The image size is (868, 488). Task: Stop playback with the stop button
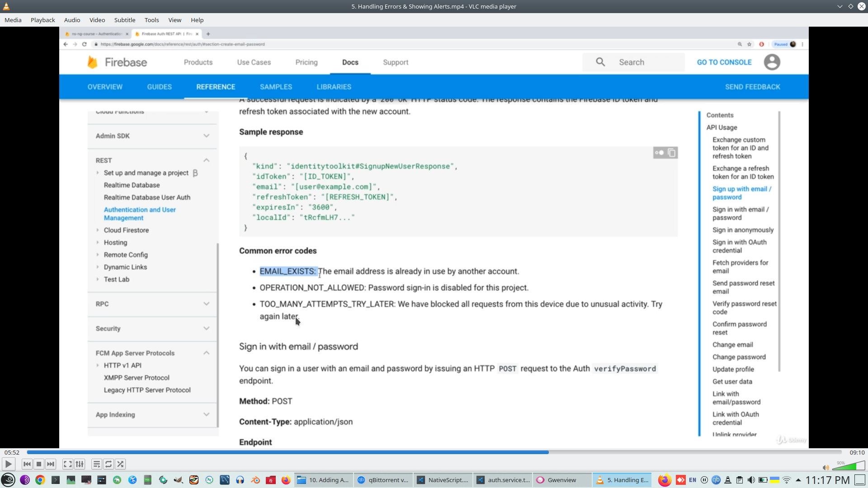point(39,464)
